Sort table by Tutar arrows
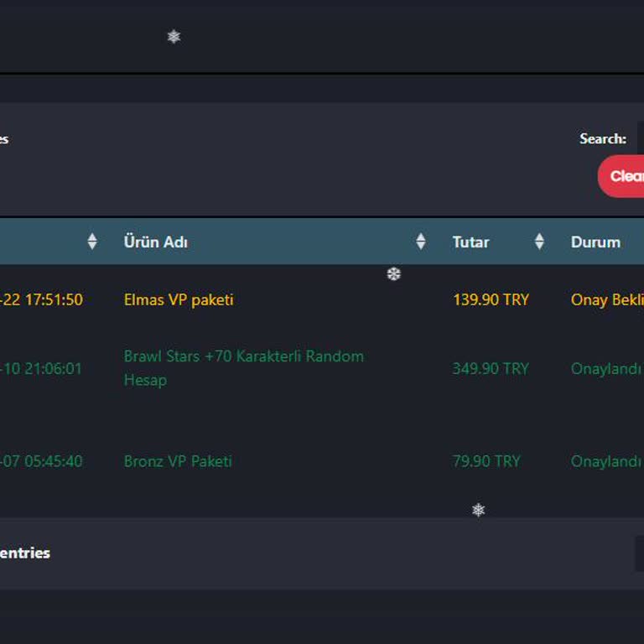The height and width of the screenshot is (644, 644). point(539,241)
